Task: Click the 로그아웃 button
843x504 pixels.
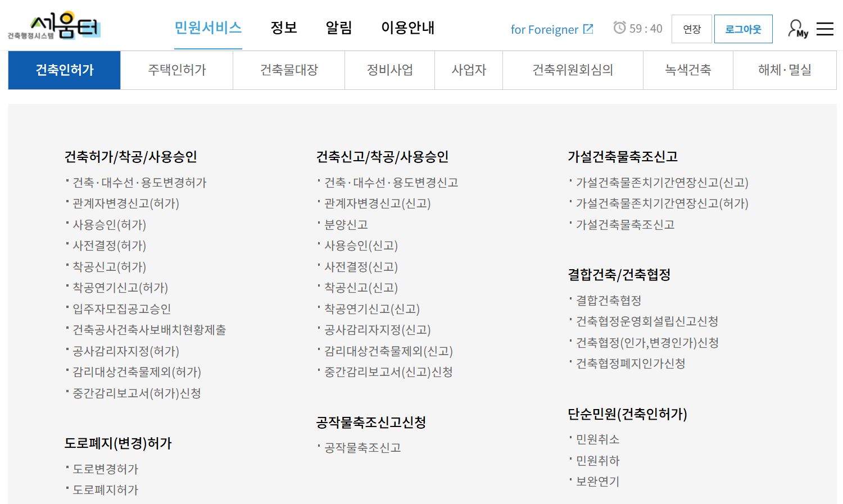Action: coord(743,29)
